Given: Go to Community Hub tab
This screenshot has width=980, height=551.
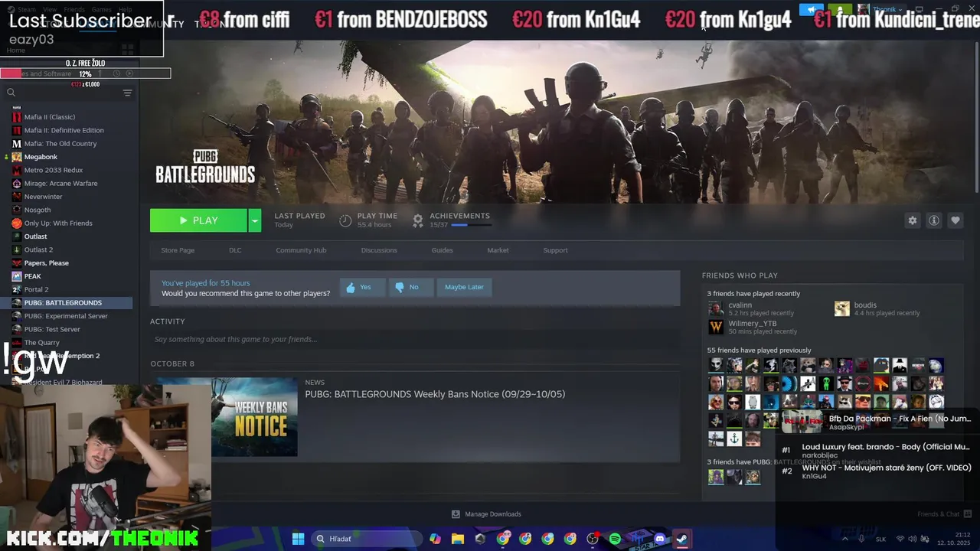Looking at the screenshot, I should click(x=301, y=250).
